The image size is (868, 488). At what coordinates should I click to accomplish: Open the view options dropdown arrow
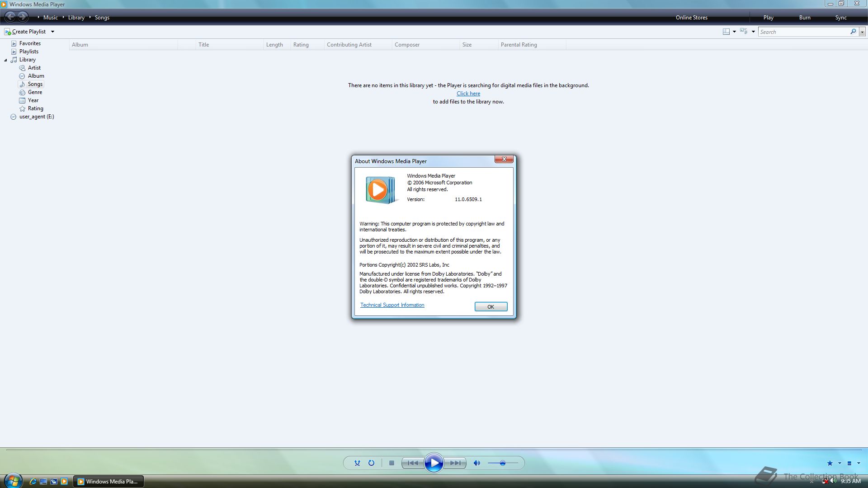coord(753,32)
